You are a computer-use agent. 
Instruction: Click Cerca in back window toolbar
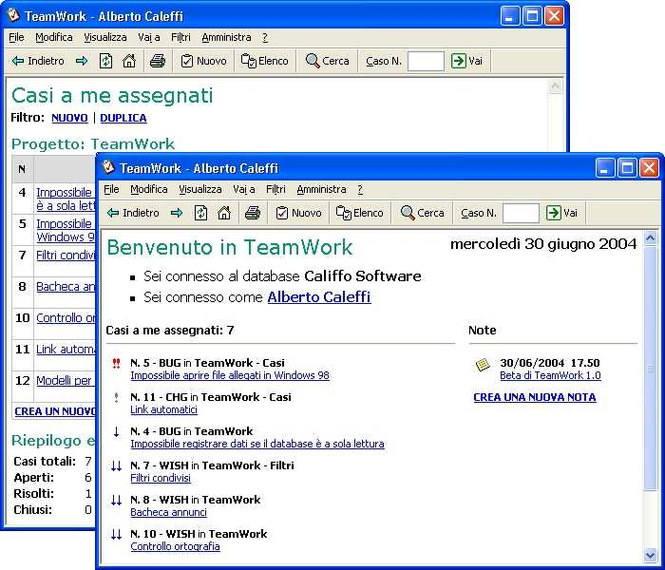click(327, 61)
